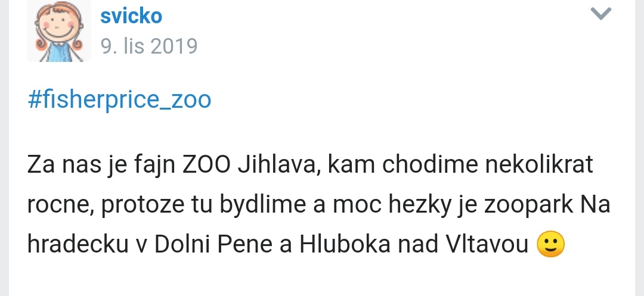Click the word hradecku in third line
Image resolution: width=644 pixels, height=296 pixels.
(x=78, y=244)
